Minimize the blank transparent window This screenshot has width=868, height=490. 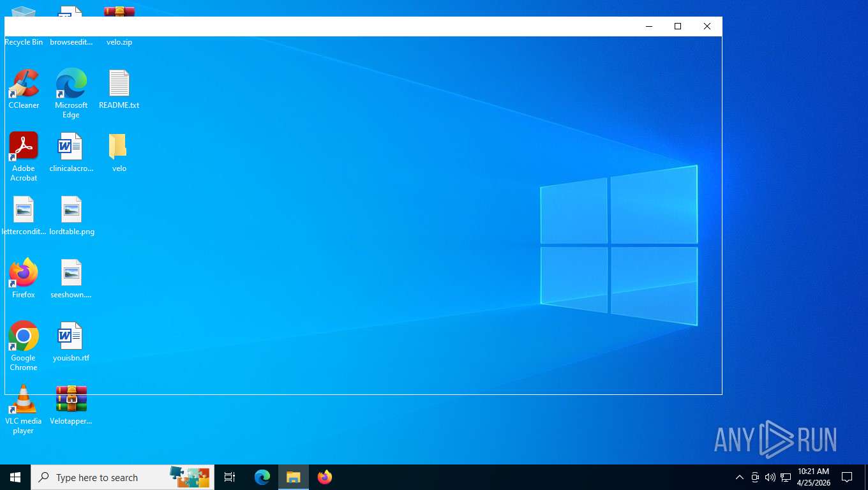tap(649, 26)
